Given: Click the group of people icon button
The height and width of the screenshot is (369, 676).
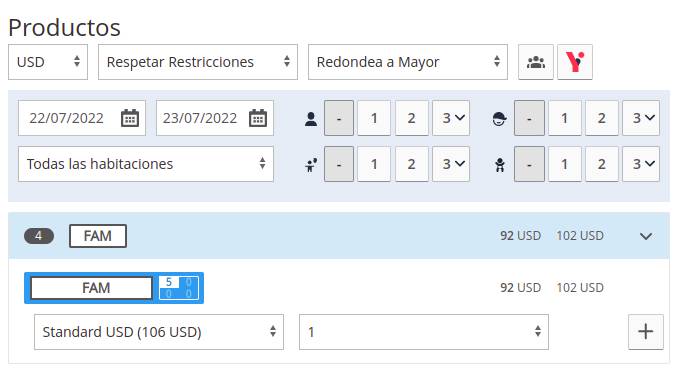Looking at the screenshot, I should point(536,62).
